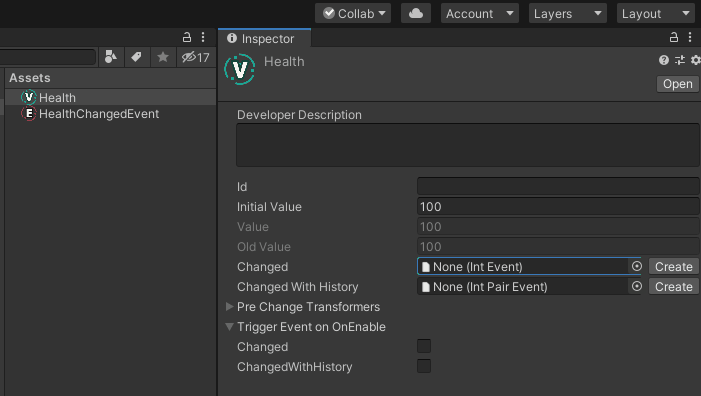
Task: Click the search by type icon
Action: click(110, 57)
